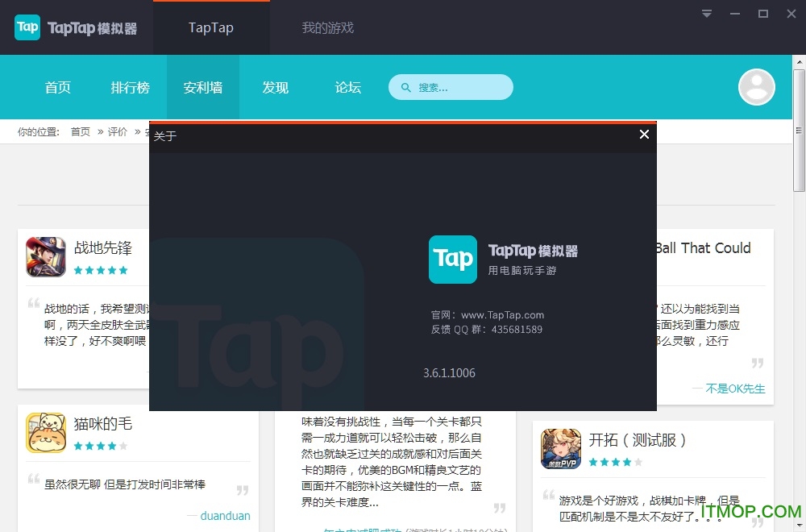Click the 猫咪的毛 game icon
The width and height of the screenshot is (806, 532).
coord(46,433)
